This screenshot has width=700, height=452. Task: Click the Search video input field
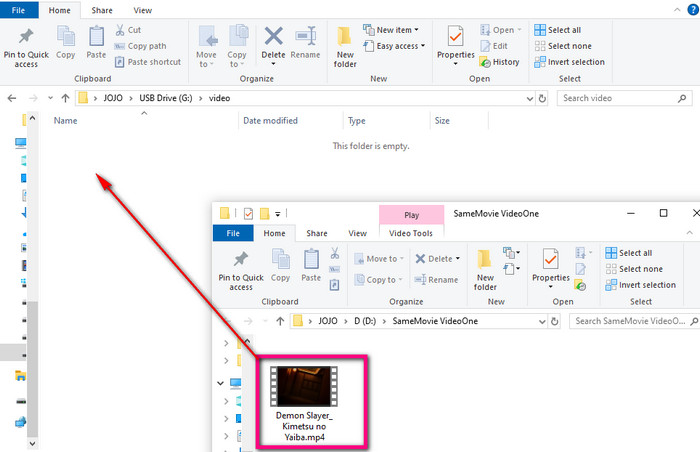click(624, 98)
